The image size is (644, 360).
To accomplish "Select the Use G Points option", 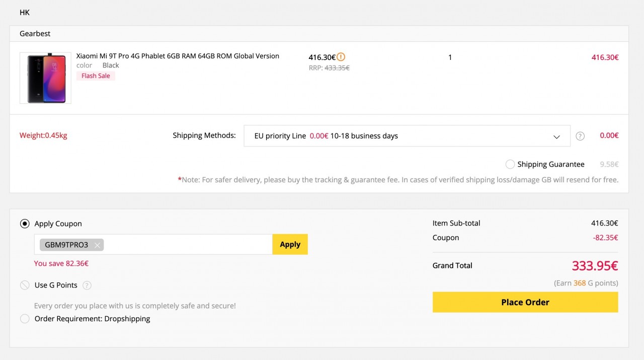I will point(25,285).
